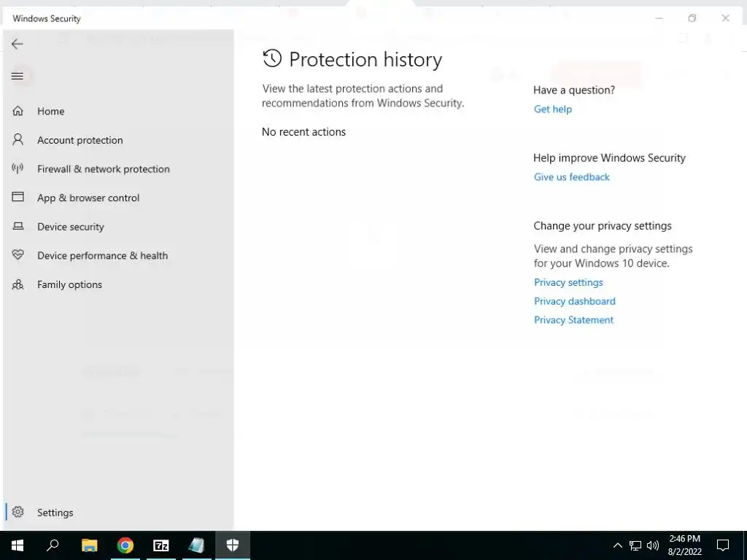Click the Protection history heading
The height and width of the screenshot is (560, 747).
coord(365,60)
